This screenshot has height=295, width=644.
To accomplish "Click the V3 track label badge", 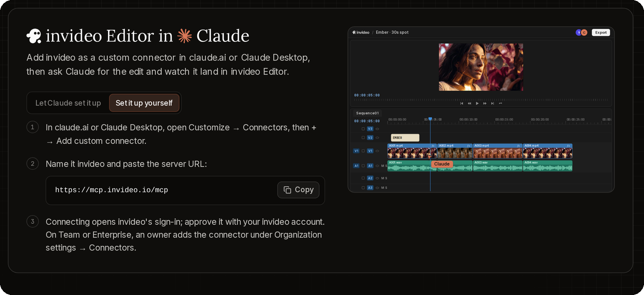I will click(370, 129).
